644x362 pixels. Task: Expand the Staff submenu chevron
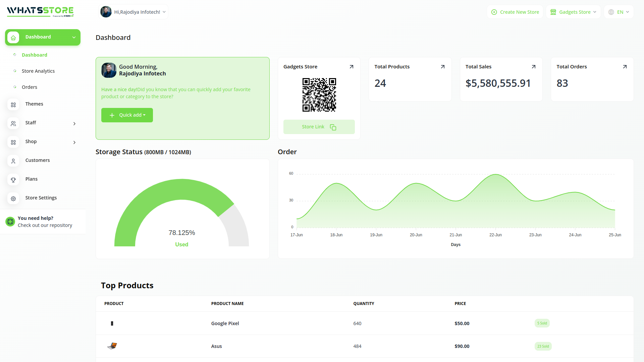coord(74,124)
